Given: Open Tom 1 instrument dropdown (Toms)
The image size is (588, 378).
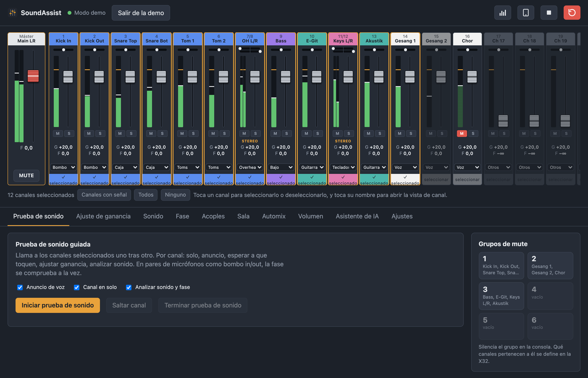Looking at the screenshot, I should click(x=188, y=167).
